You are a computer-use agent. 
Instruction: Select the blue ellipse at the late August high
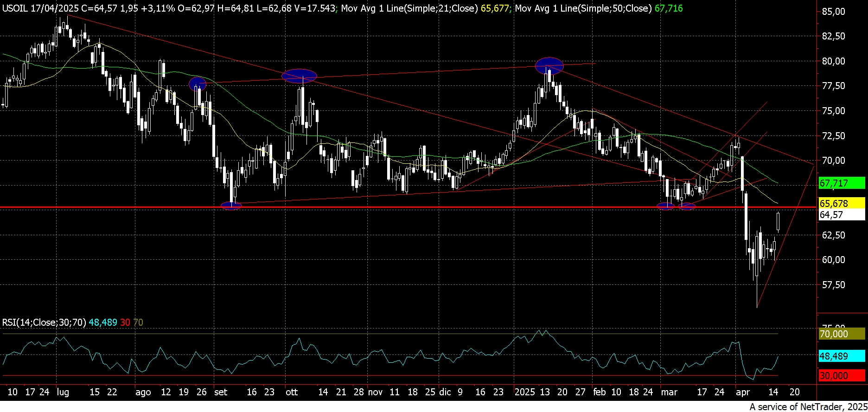pyautogui.click(x=197, y=84)
